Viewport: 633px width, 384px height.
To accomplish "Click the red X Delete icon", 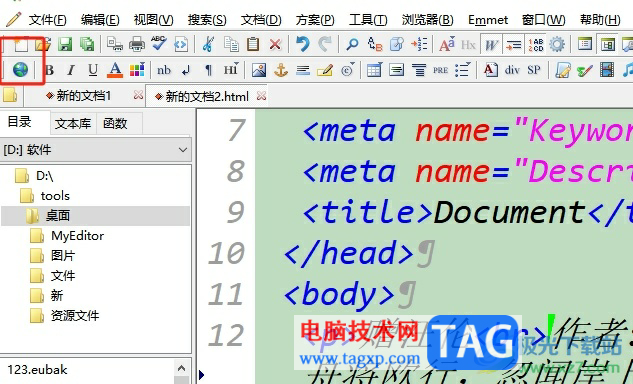I will (x=275, y=44).
